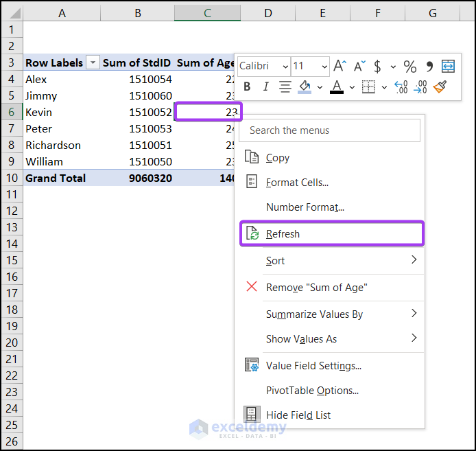Toggle italic formatting in mini toolbar
The width and height of the screenshot is (476, 451).
[x=265, y=86]
